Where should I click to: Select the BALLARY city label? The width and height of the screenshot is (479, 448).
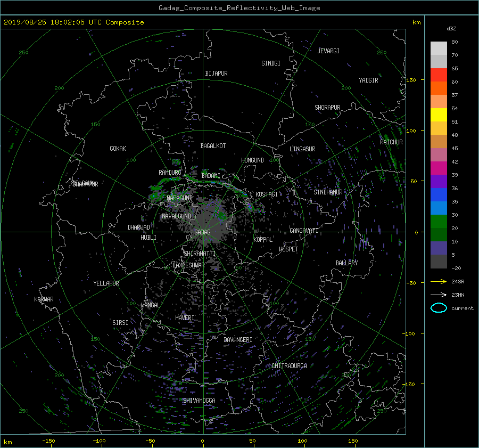[x=346, y=263]
